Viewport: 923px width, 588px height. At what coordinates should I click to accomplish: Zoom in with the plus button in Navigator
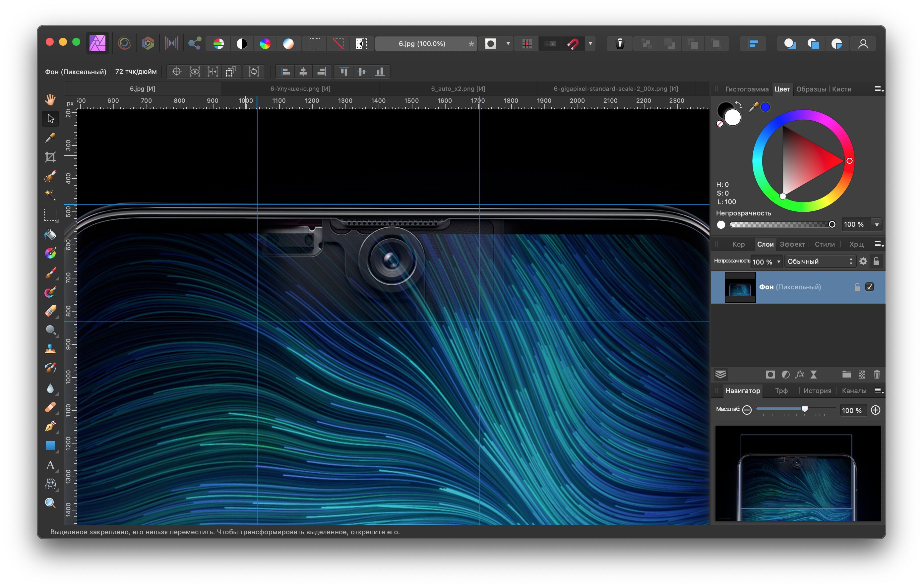876,410
